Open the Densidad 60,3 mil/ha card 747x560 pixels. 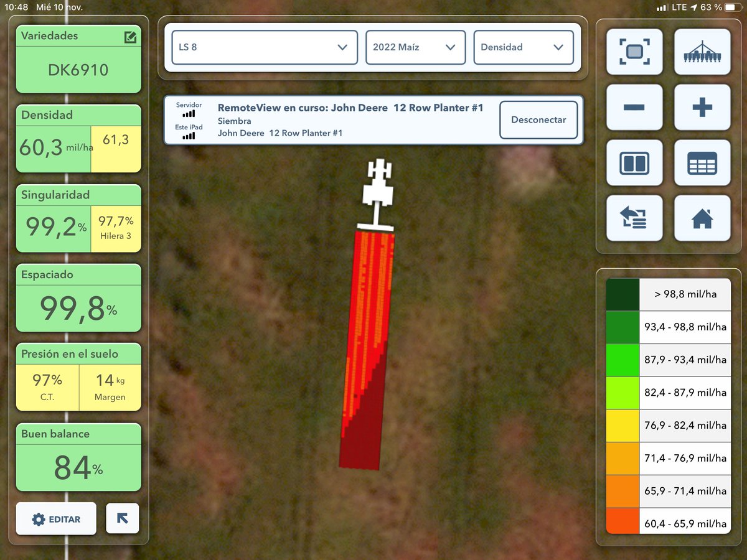(x=78, y=139)
